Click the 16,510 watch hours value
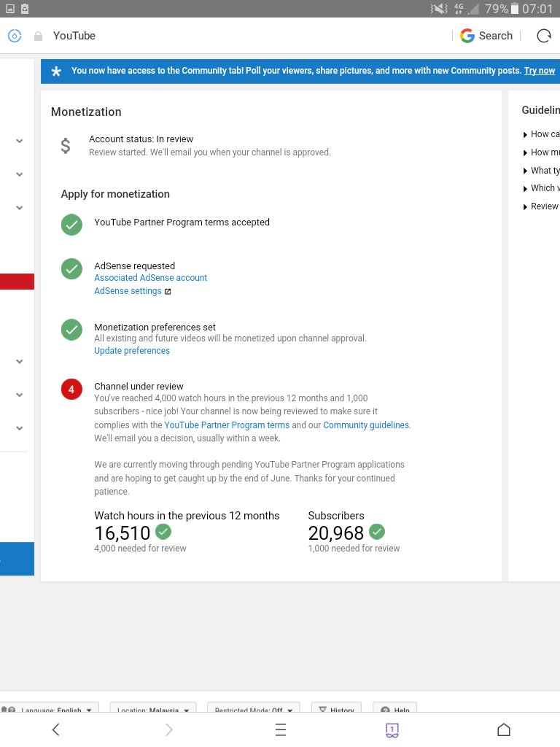The height and width of the screenshot is (747, 560). click(x=122, y=533)
